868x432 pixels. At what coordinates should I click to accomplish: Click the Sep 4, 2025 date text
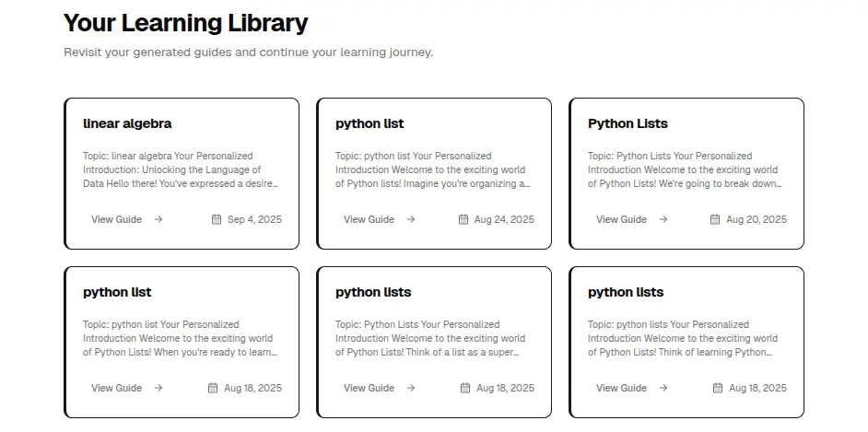[x=254, y=219]
